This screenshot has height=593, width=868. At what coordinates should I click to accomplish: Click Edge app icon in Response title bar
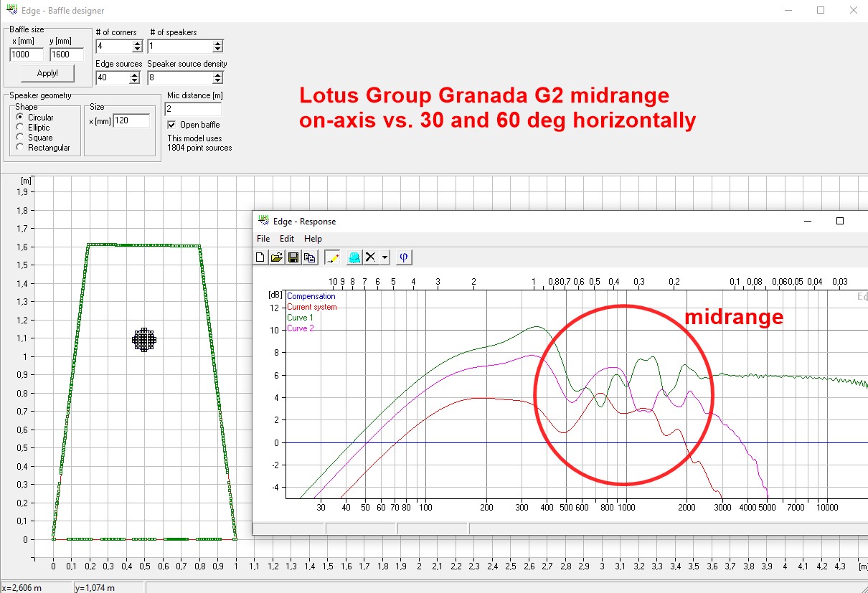263,221
